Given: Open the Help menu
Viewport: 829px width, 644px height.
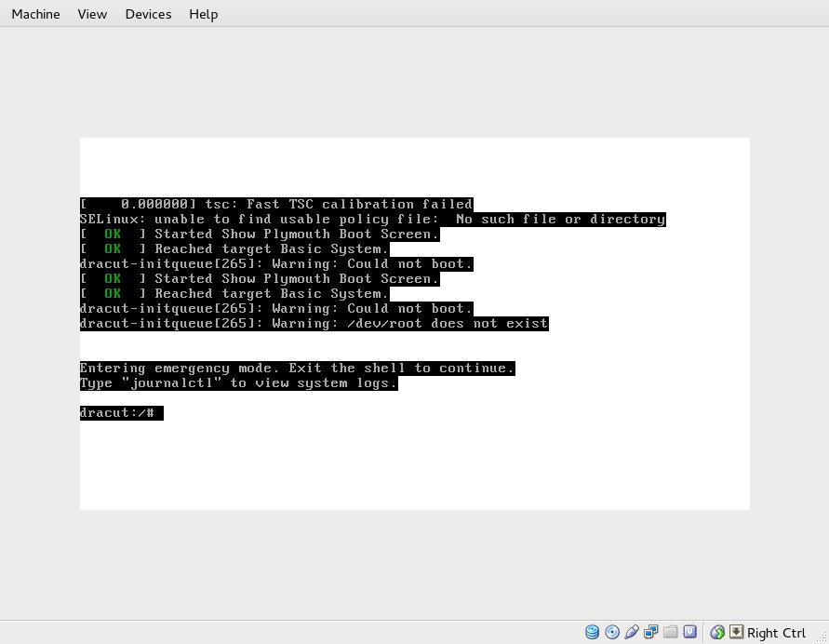Looking at the screenshot, I should point(204,14).
